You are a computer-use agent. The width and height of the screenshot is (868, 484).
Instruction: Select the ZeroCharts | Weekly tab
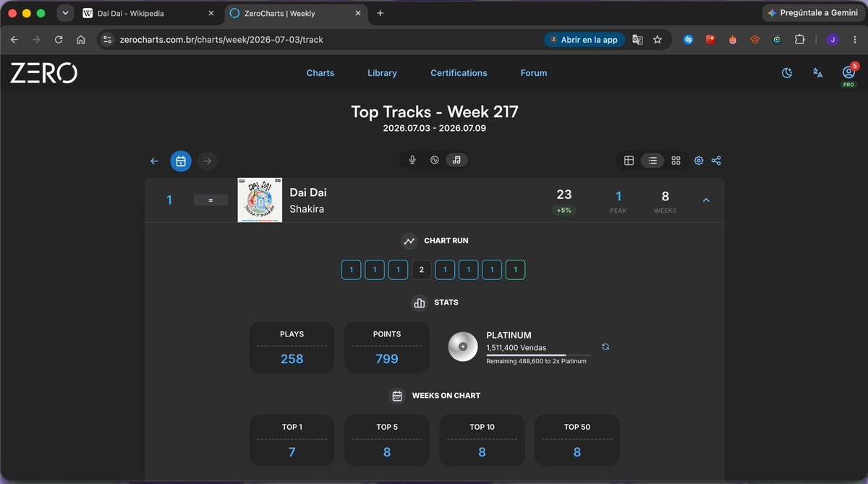point(295,13)
